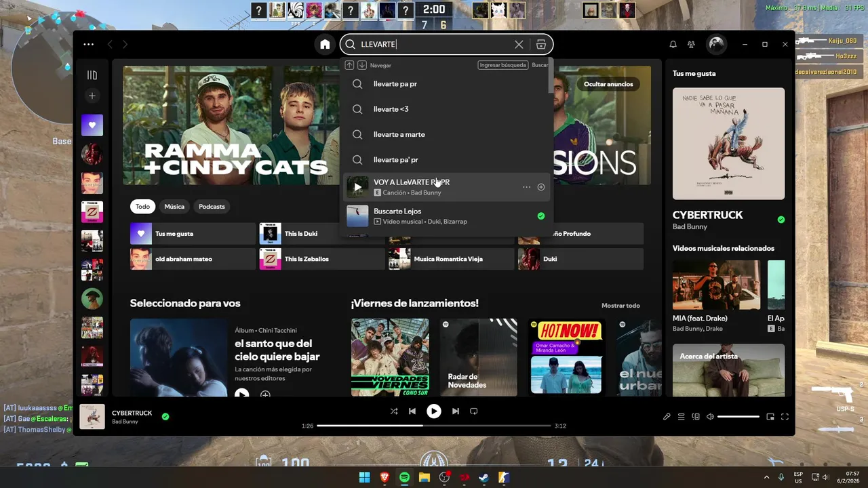Open Buscarte Lejos music video result
Image resolution: width=868 pixels, height=488 pixels.
[x=447, y=216]
